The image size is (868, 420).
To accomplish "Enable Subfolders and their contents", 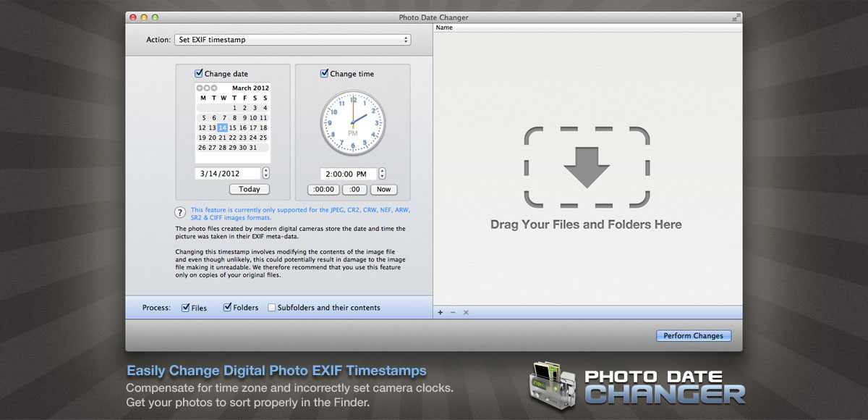I will pos(272,308).
